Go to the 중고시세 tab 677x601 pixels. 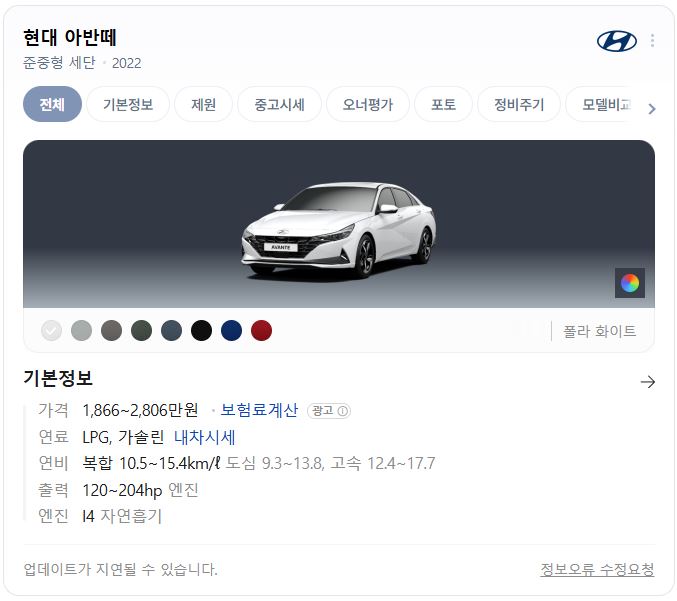279,104
